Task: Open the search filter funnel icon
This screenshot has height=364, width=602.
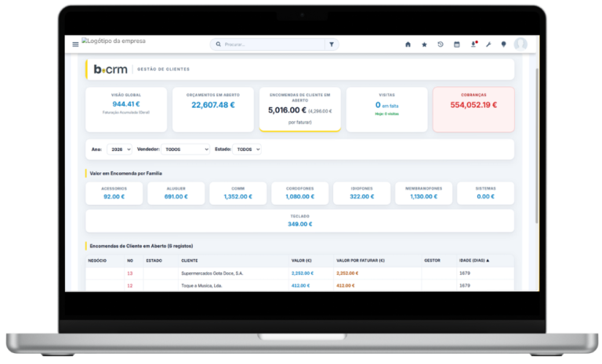Action: click(x=332, y=45)
